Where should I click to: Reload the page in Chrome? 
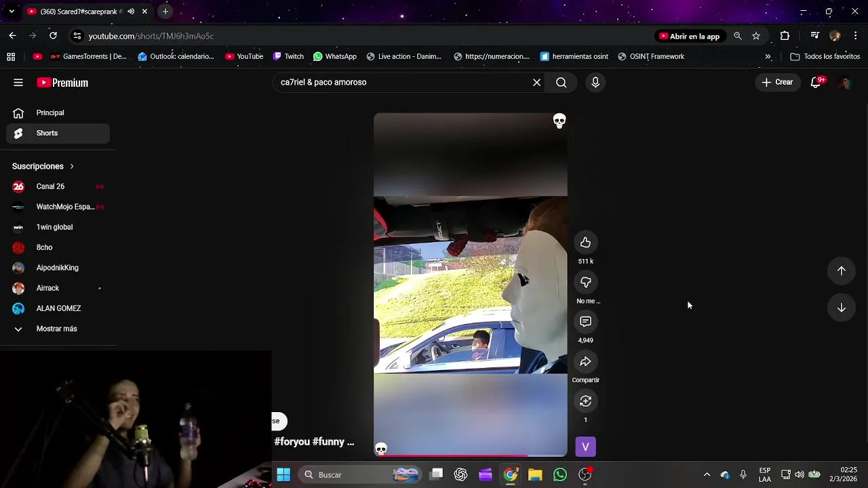tap(53, 36)
